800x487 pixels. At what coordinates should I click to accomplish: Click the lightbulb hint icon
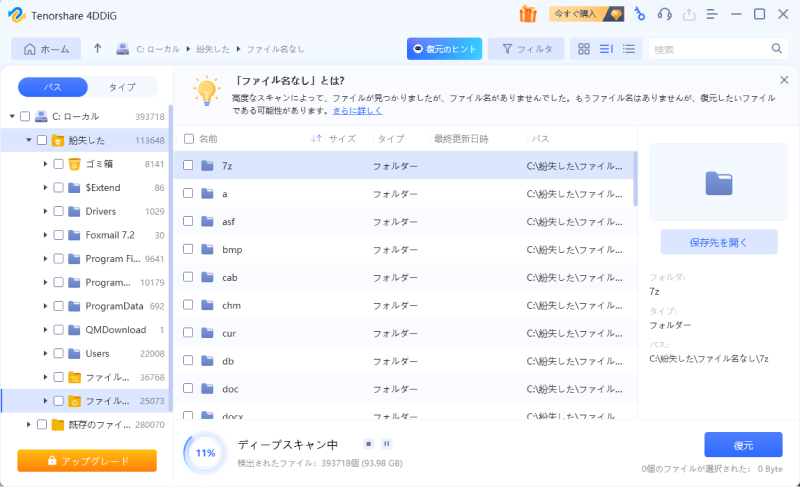click(207, 91)
